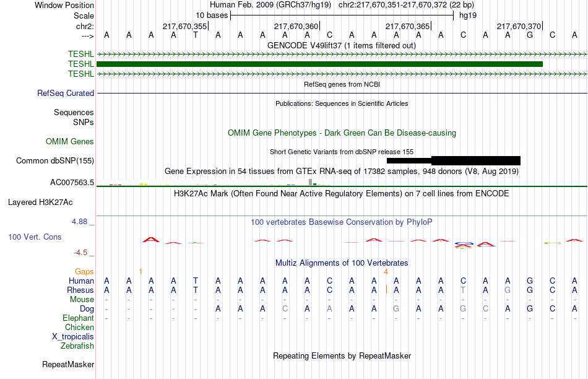Viewport: 588px width, 379px height.
Task: Click the orange insertion bar in Rhesus row
Action: click(x=386, y=290)
